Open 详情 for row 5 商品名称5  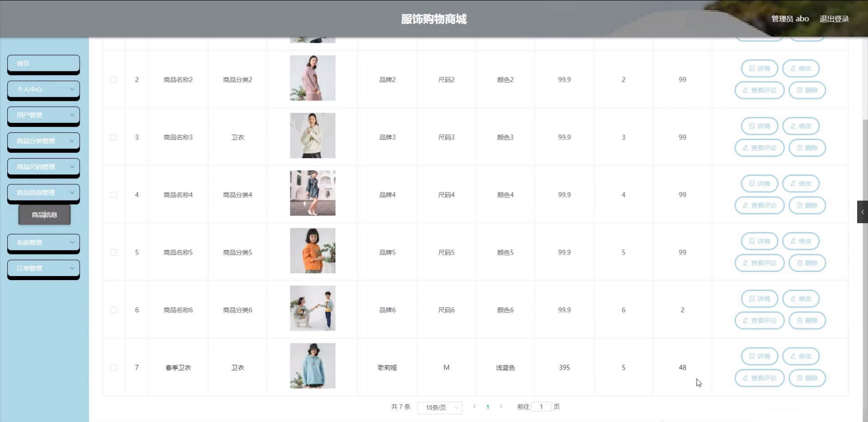pos(759,241)
